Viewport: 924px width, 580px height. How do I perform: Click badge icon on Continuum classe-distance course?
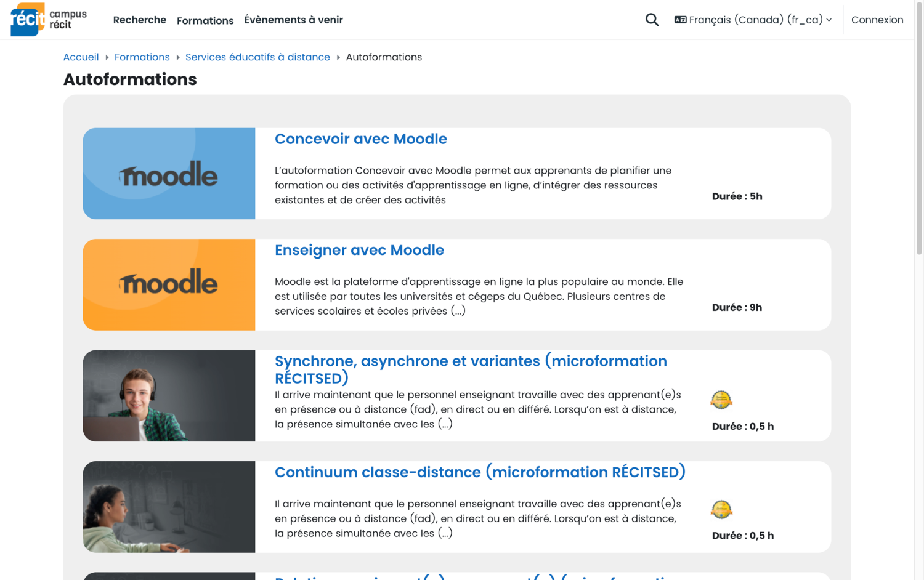[721, 509]
